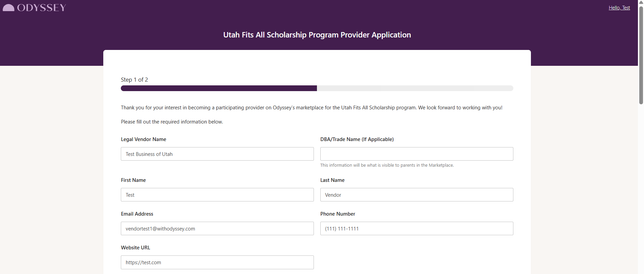Click the Step 1 of 2 label
The width and height of the screenshot is (644, 274).
(x=134, y=80)
